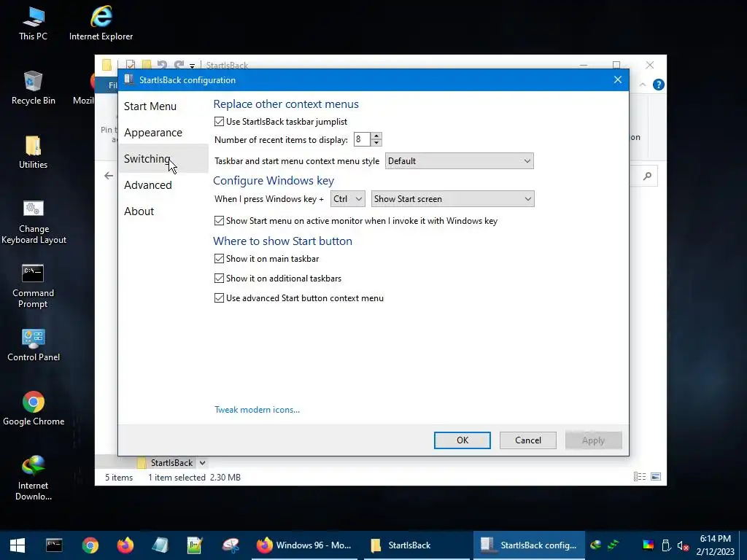Toggle Use StartIsBack taskbar jumplist checkbox
Image resolution: width=747 pixels, height=560 pixels.
(219, 122)
